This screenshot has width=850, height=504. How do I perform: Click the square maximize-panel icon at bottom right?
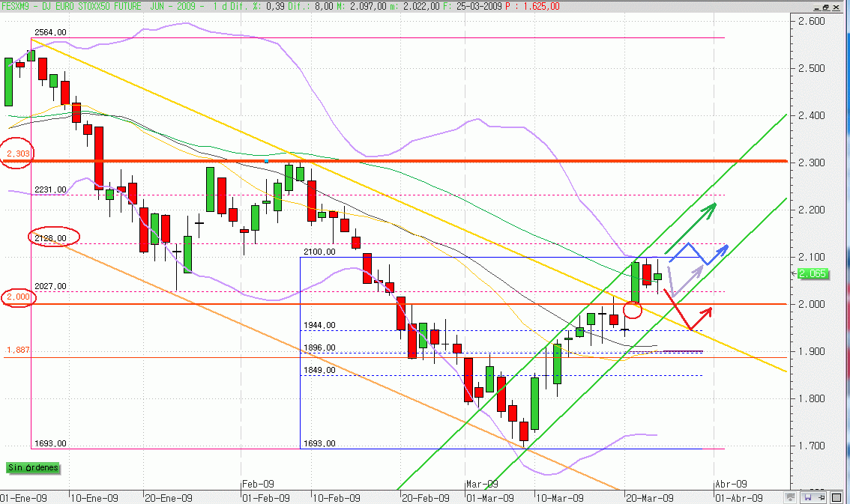(835, 497)
